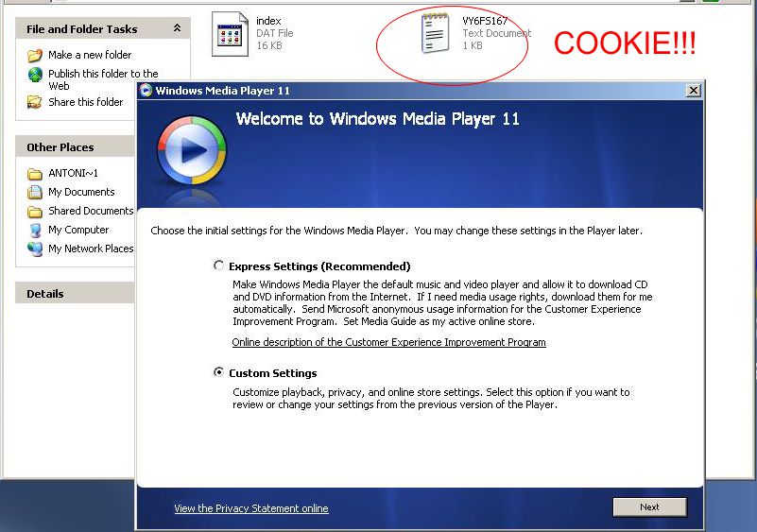The height and width of the screenshot is (532, 757).
Task: Click the Publish to Web globe icon
Action: (x=35, y=75)
